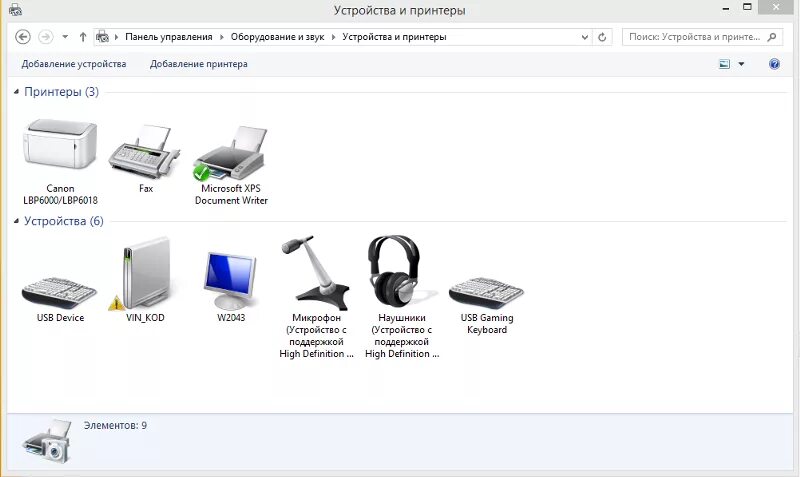Select the USB Device keyboard icon

pyautogui.click(x=60, y=293)
